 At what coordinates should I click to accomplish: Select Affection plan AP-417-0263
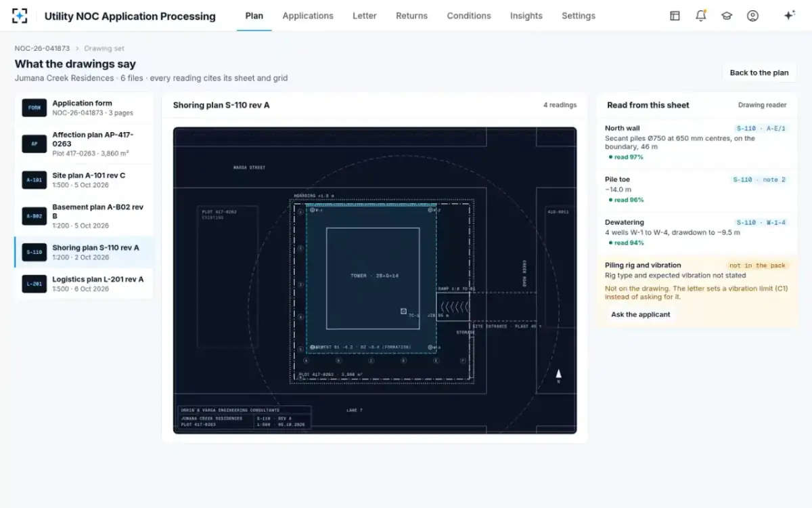pyautogui.click(x=84, y=144)
